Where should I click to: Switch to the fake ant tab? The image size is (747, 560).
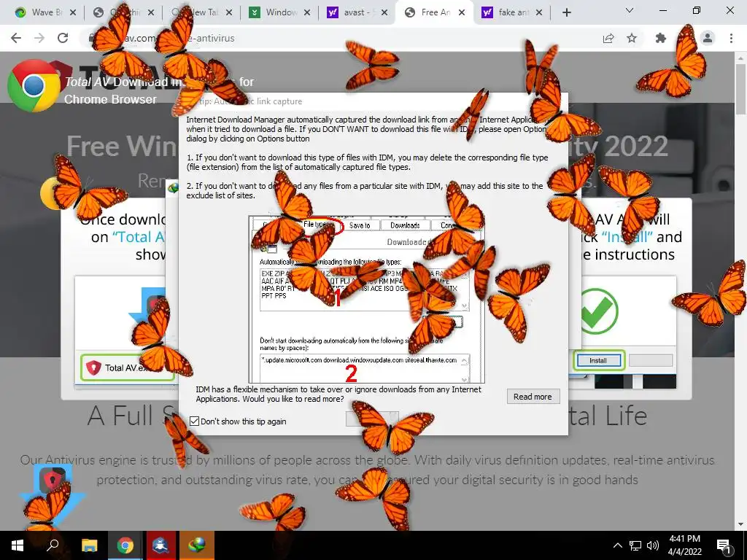512,12
